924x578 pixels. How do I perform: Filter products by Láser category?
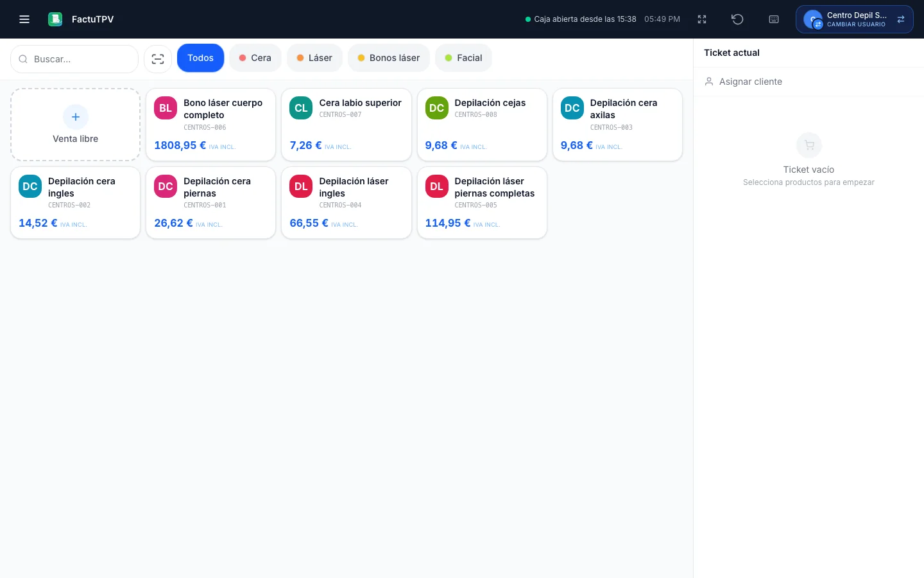314,58
